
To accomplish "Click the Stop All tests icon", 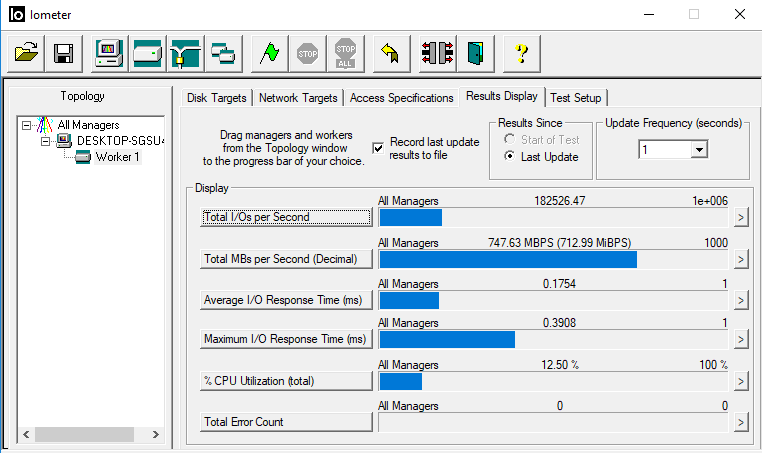I will (x=346, y=53).
